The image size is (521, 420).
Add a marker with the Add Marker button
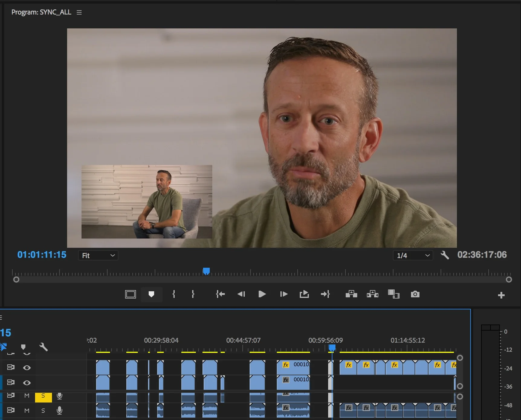(151, 294)
